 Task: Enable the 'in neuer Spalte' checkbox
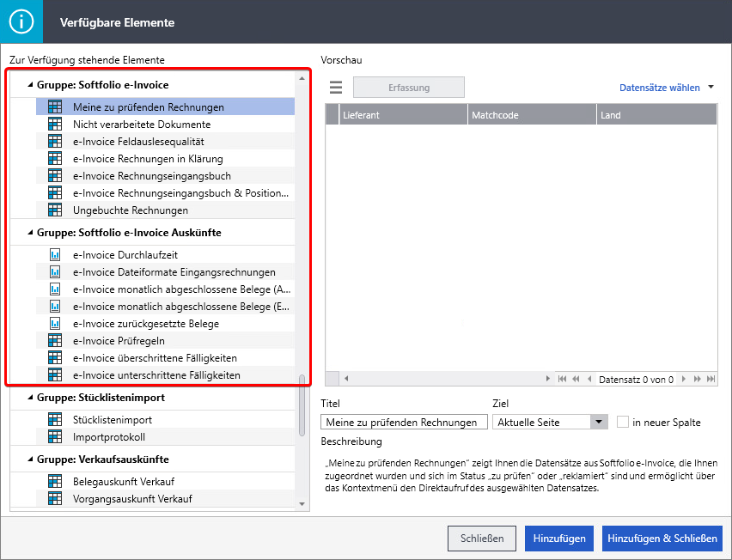click(x=623, y=422)
